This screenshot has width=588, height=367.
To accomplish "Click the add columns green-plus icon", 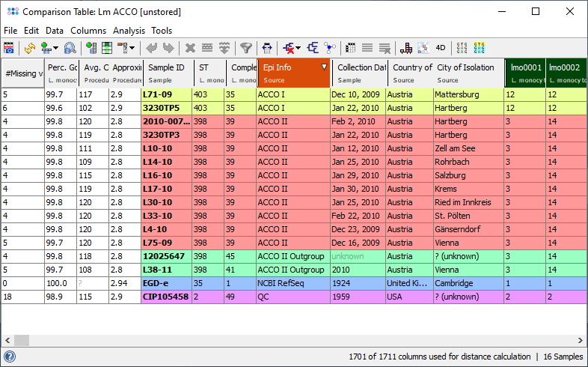I will coord(91,48).
